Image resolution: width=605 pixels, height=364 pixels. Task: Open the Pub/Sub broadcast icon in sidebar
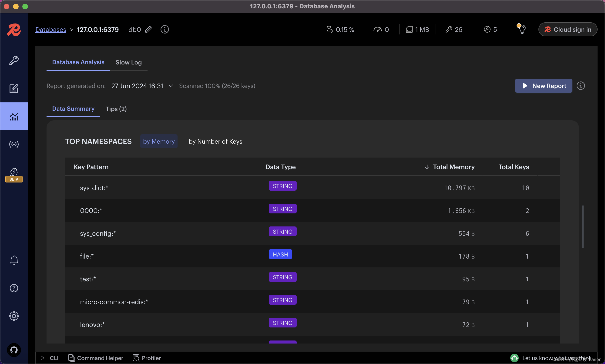click(x=14, y=144)
